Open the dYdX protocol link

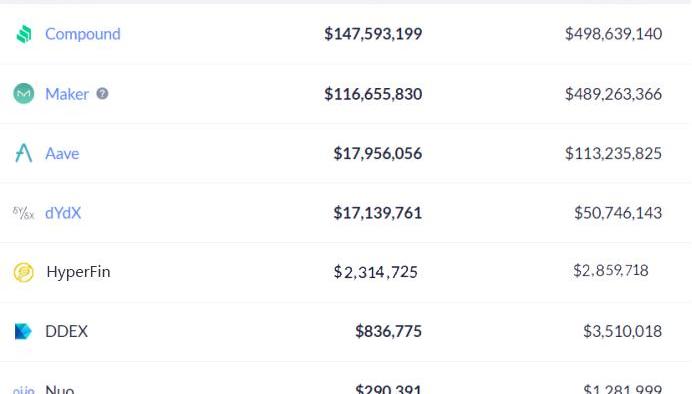pyautogui.click(x=63, y=213)
